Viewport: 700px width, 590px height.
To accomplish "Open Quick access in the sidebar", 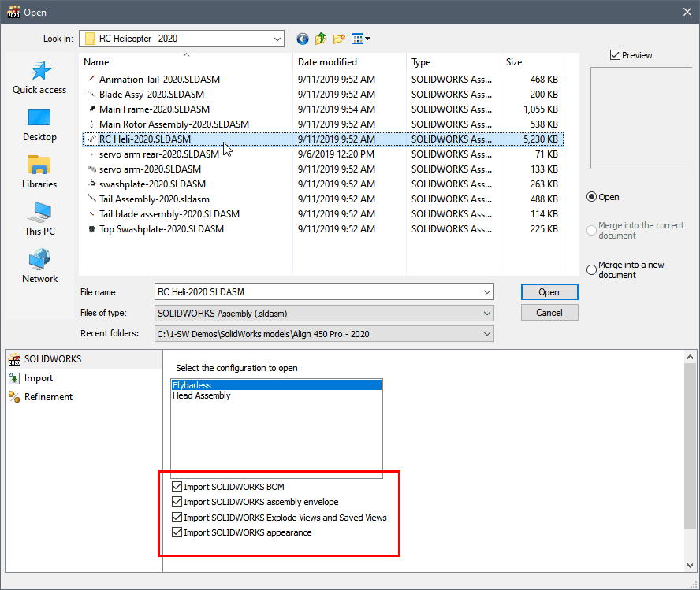I will pos(39,78).
